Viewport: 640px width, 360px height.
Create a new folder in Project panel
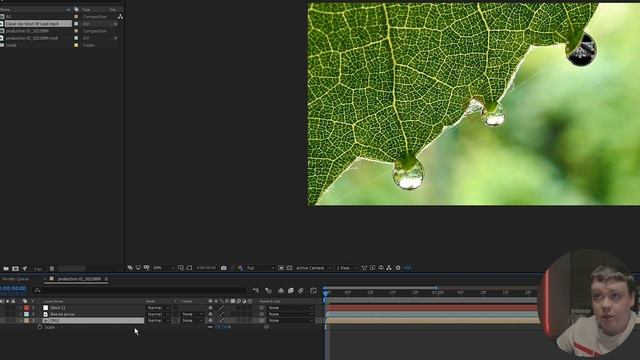coord(6,269)
